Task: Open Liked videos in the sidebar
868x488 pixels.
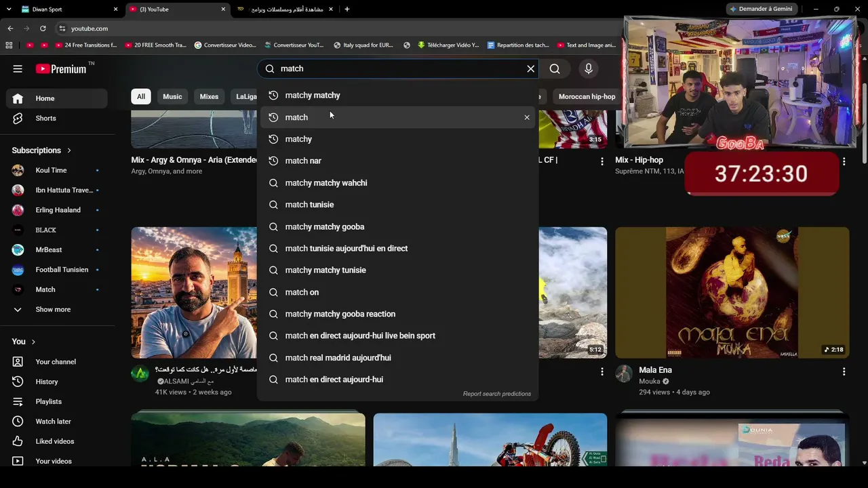Action: pos(57,441)
